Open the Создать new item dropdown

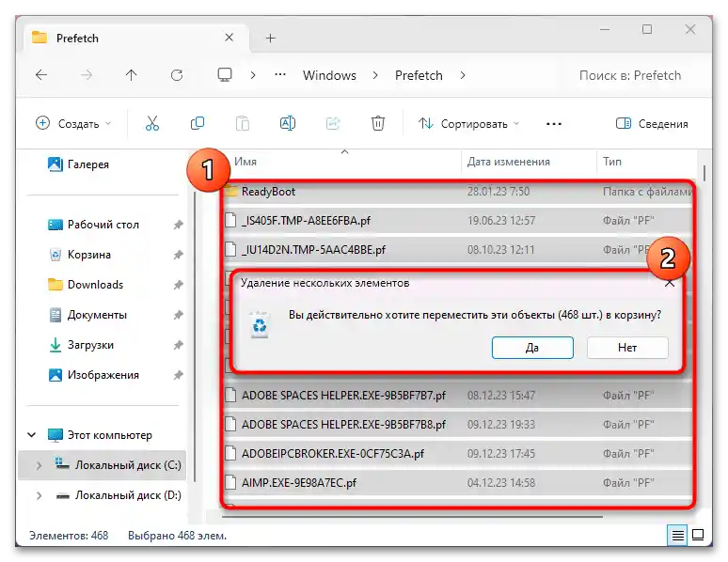click(x=73, y=123)
